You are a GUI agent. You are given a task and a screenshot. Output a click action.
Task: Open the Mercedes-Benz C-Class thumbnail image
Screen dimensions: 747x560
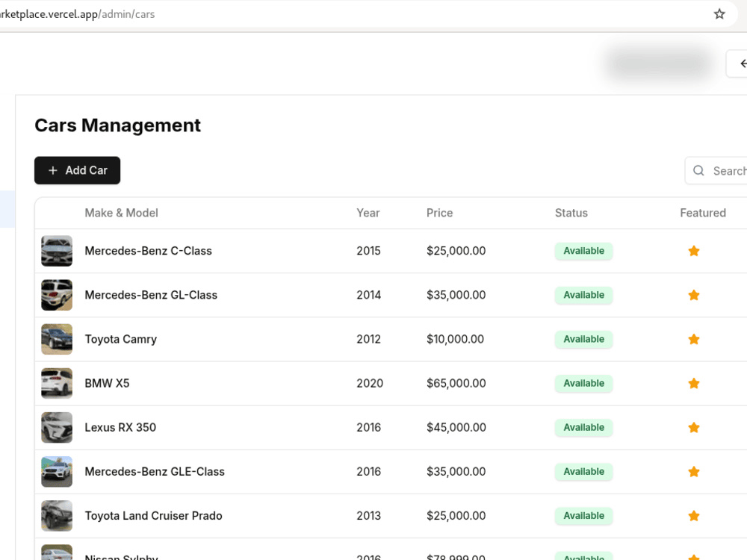click(x=57, y=251)
